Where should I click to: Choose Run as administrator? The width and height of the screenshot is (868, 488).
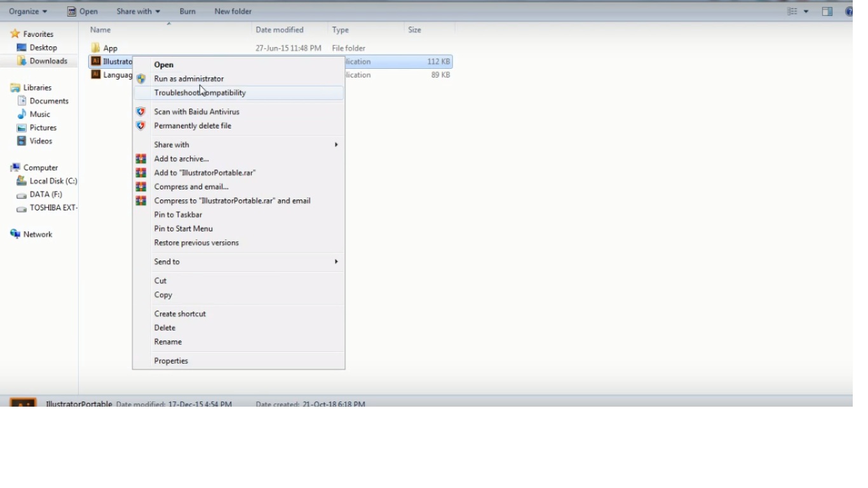pos(189,79)
